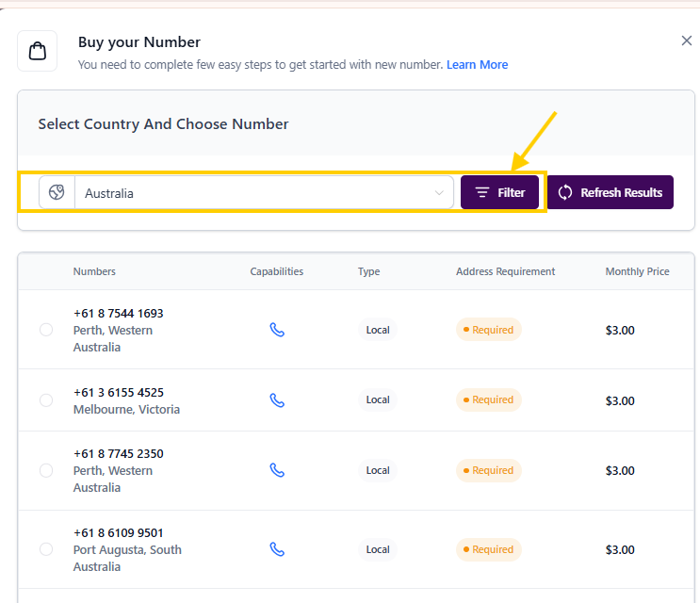Select number +61 8 7544 1693 radio button
This screenshot has width=700, height=603.
click(46, 330)
